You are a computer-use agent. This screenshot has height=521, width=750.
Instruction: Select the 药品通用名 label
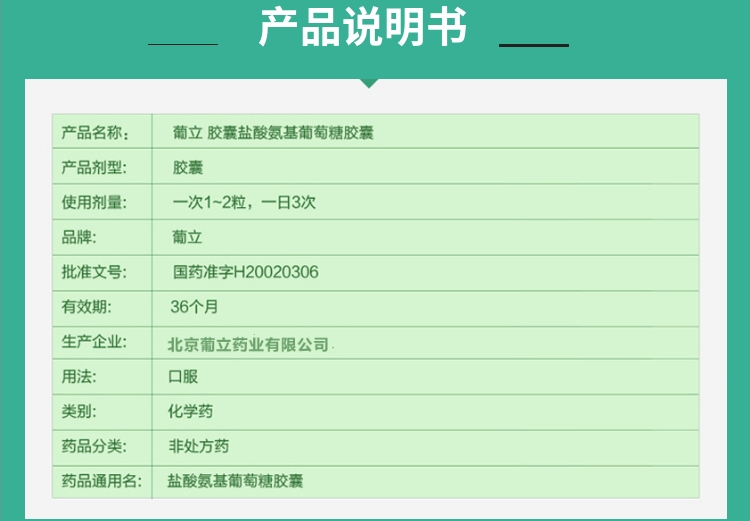pos(101,481)
